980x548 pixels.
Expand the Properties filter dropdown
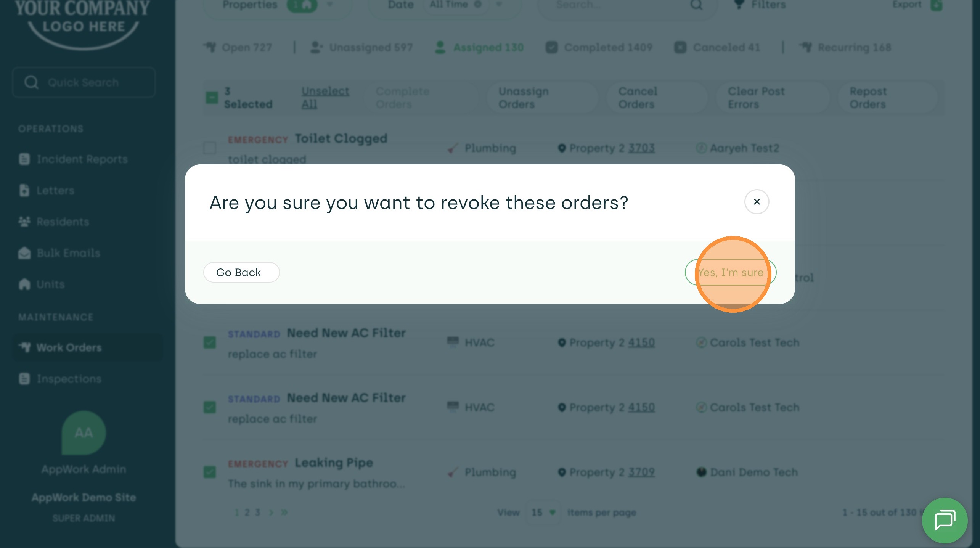(330, 5)
